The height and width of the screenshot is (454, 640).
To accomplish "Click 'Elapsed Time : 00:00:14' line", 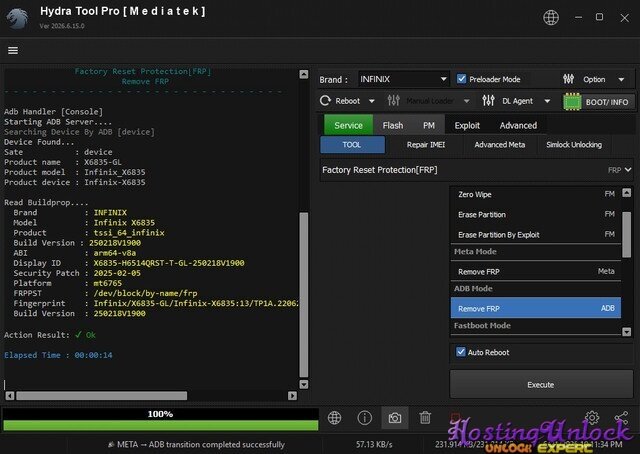I will click(58, 355).
